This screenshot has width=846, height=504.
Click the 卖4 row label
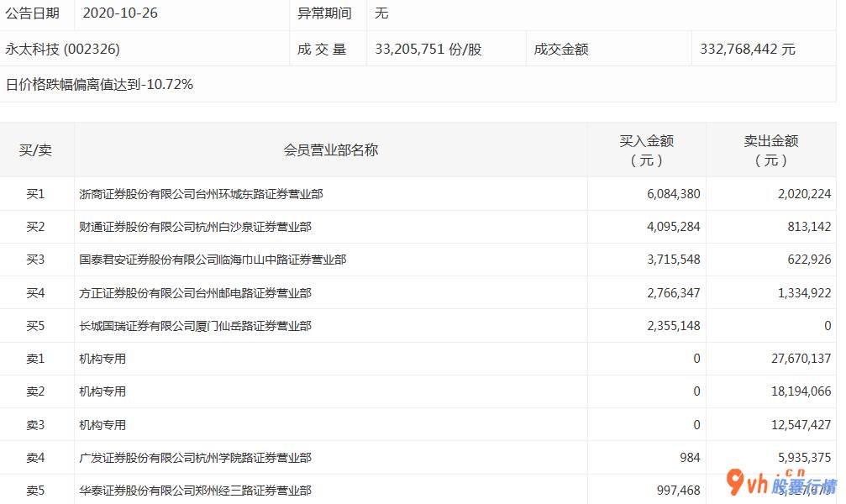pyautogui.click(x=35, y=458)
